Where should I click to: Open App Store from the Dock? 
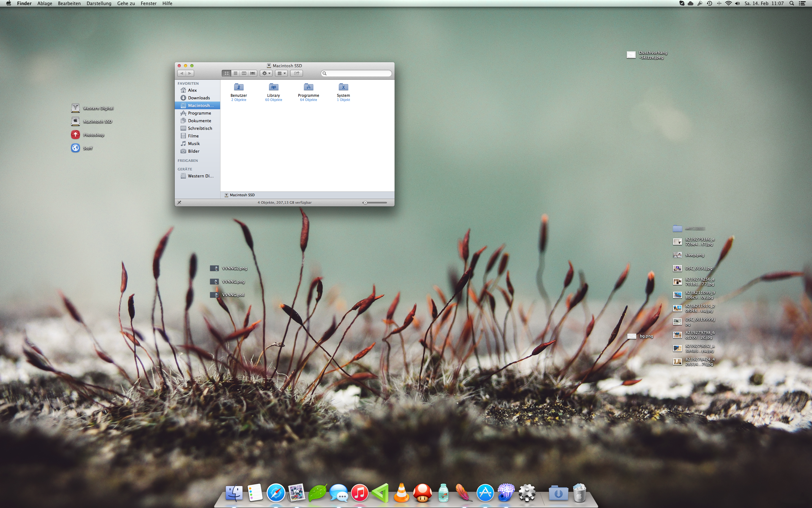click(x=485, y=493)
